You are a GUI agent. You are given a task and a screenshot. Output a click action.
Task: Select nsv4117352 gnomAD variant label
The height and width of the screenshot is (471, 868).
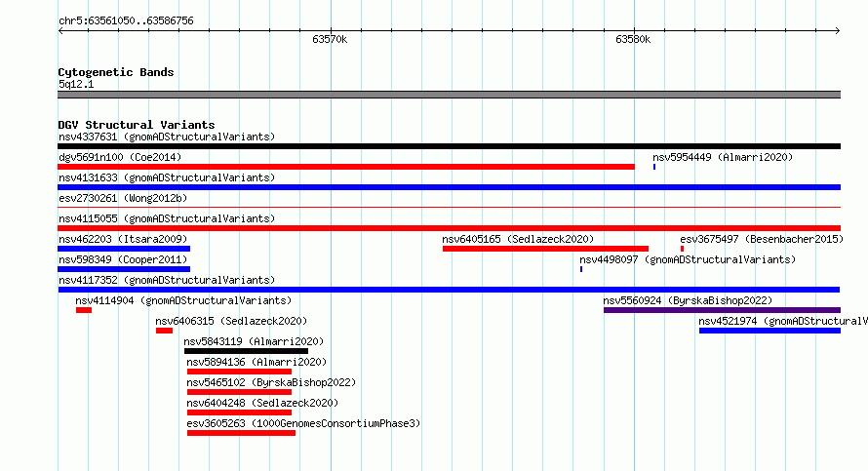167,280
